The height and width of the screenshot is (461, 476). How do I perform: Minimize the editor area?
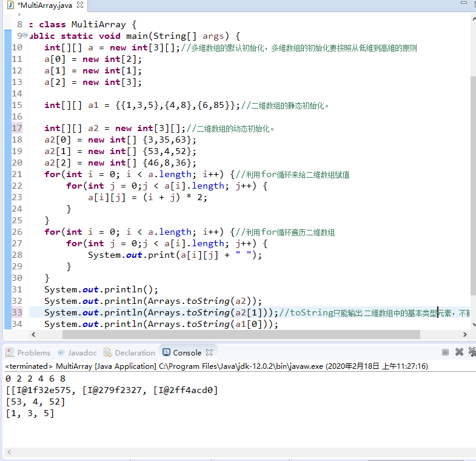[463, 3]
